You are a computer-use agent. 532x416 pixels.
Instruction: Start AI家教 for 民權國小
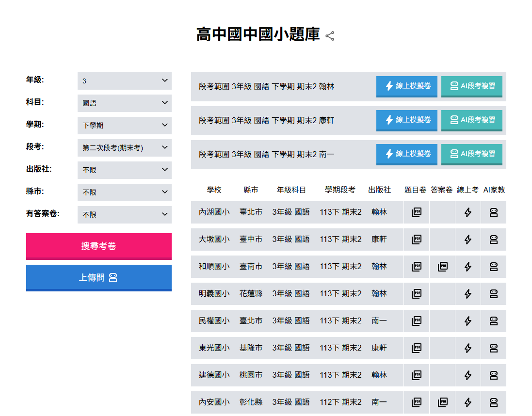point(493,320)
